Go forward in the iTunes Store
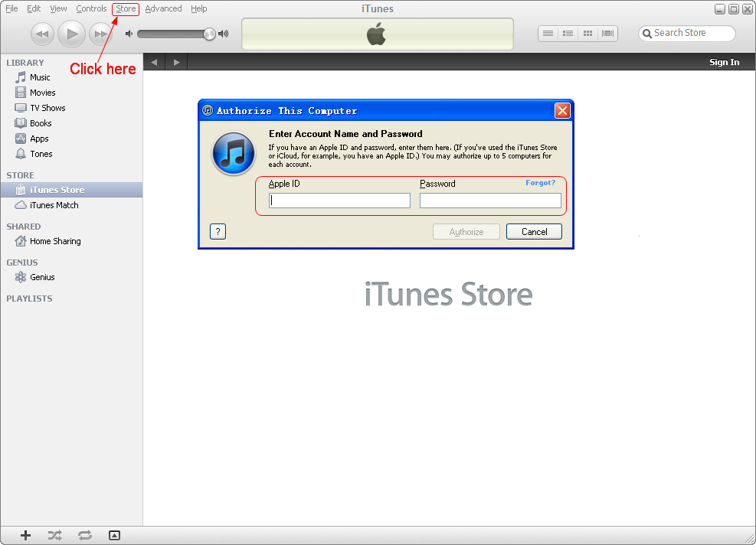This screenshot has width=756, height=545. tap(176, 62)
